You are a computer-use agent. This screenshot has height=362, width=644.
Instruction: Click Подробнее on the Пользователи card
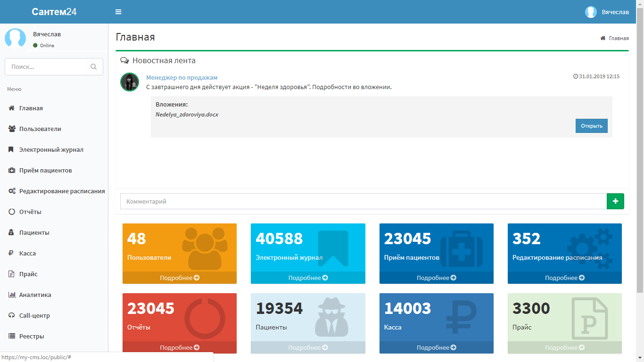pyautogui.click(x=180, y=278)
